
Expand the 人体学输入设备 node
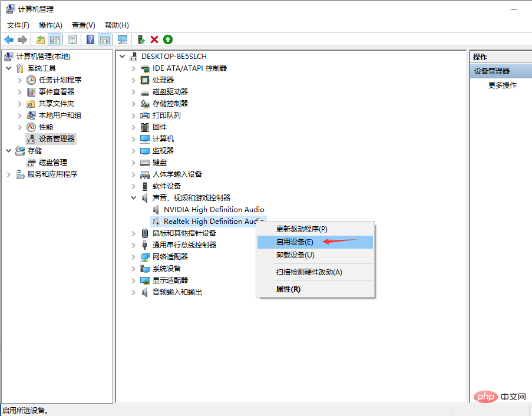click(x=134, y=174)
